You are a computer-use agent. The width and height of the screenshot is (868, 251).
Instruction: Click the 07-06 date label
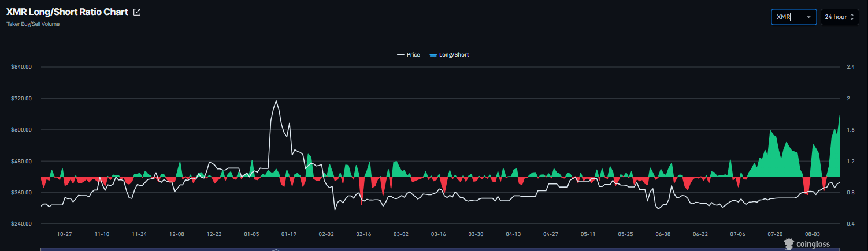pos(737,234)
